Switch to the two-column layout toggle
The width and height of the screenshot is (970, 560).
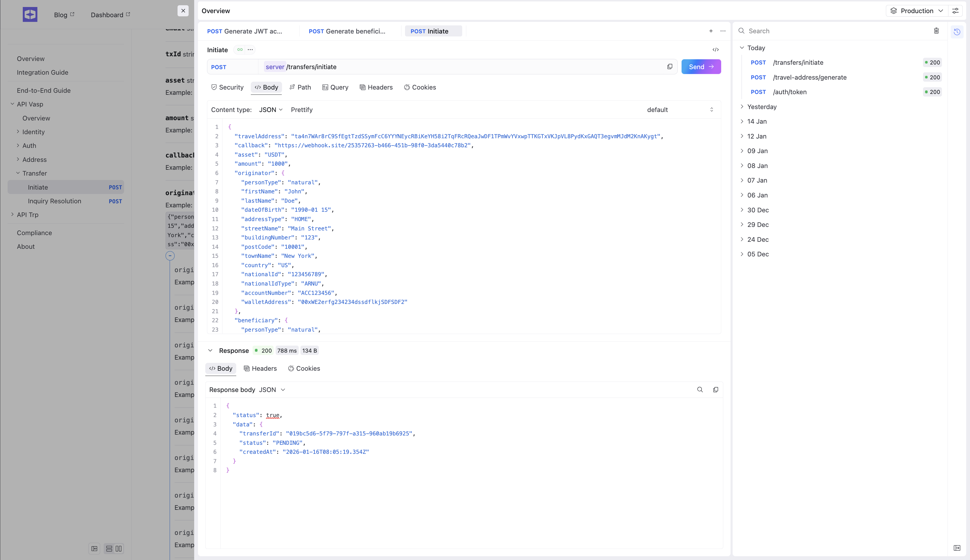119,548
